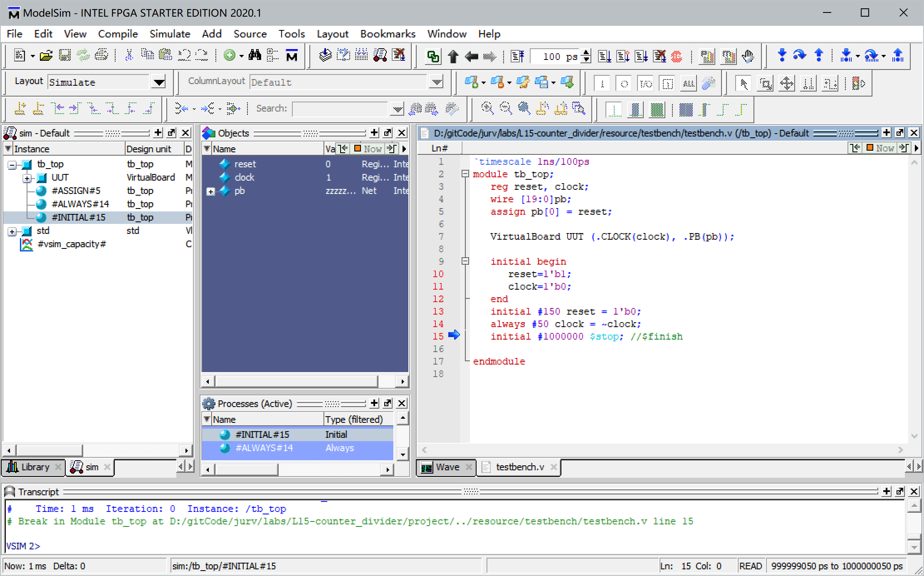The width and height of the screenshot is (924, 576).
Task: Select the reset signal in Objects
Action: 305,164
